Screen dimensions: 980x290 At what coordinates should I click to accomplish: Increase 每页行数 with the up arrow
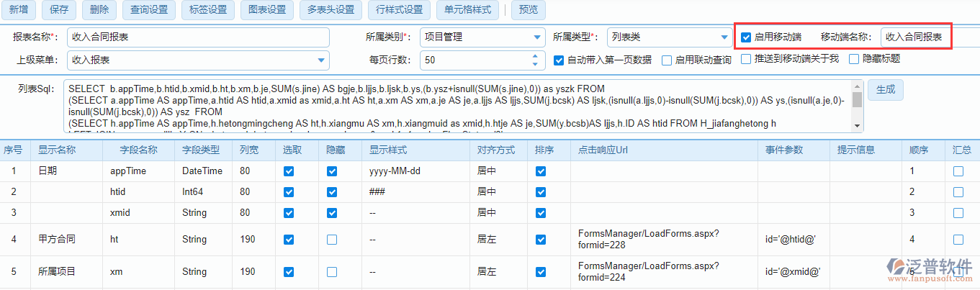tap(535, 55)
